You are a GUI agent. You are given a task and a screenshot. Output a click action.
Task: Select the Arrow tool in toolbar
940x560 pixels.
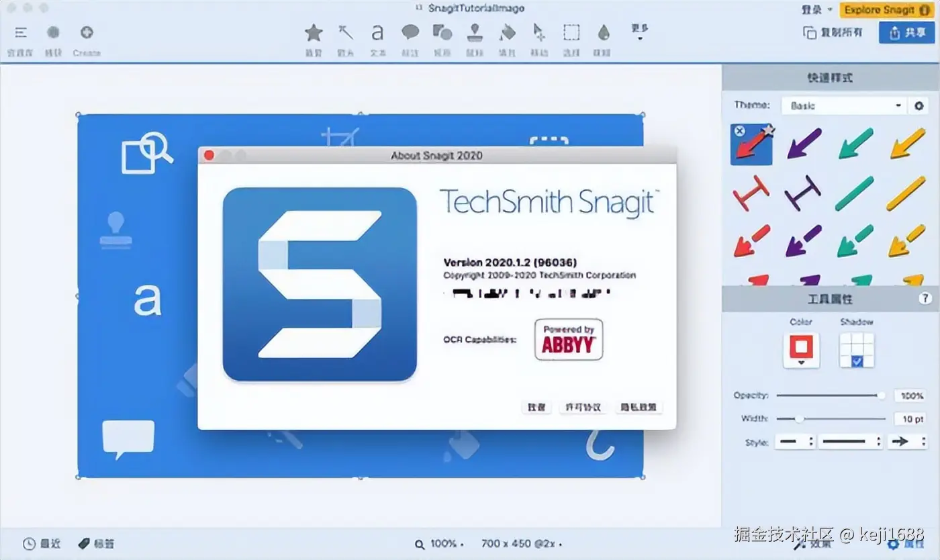[x=346, y=32]
